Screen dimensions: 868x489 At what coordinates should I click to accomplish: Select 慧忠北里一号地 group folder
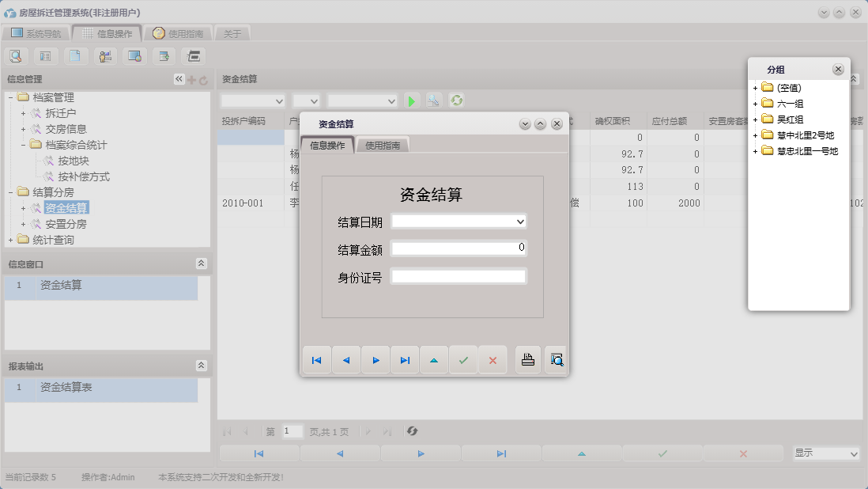click(x=808, y=151)
